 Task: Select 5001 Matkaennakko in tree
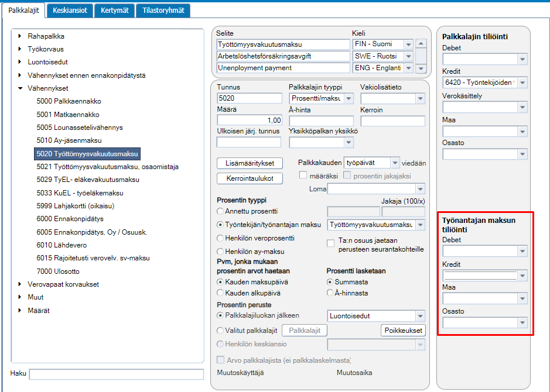68,115
